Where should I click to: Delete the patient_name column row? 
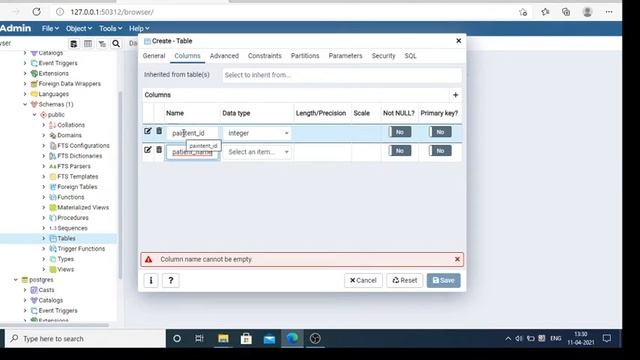tap(159, 150)
